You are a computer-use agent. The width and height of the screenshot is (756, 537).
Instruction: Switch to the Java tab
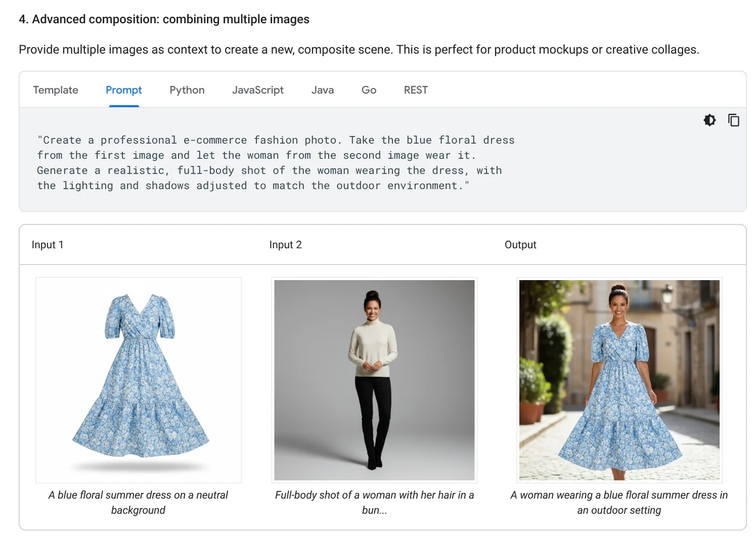(x=322, y=90)
